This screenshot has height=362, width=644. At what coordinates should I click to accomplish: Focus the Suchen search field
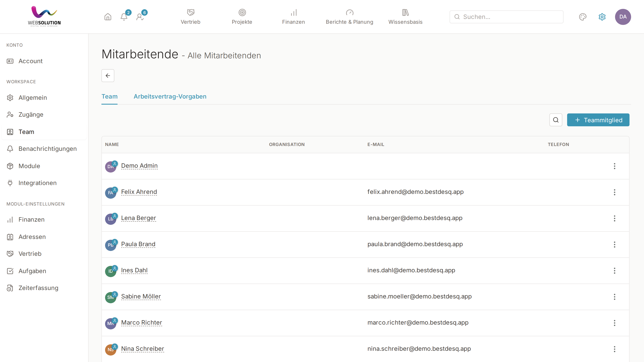(x=506, y=17)
